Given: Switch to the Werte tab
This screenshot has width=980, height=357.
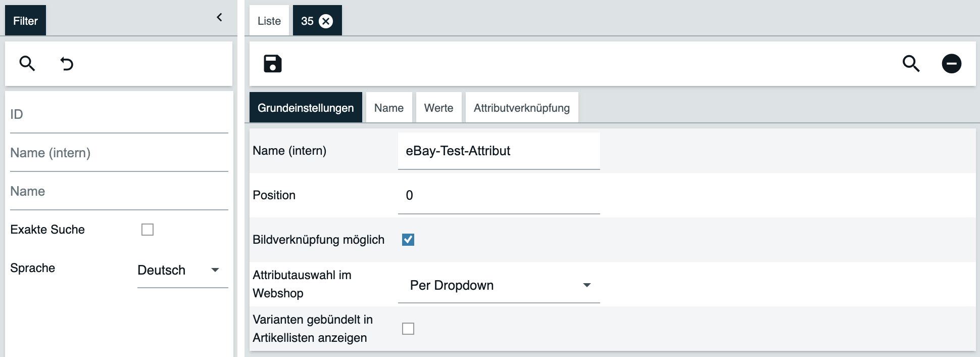Looking at the screenshot, I should [438, 108].
